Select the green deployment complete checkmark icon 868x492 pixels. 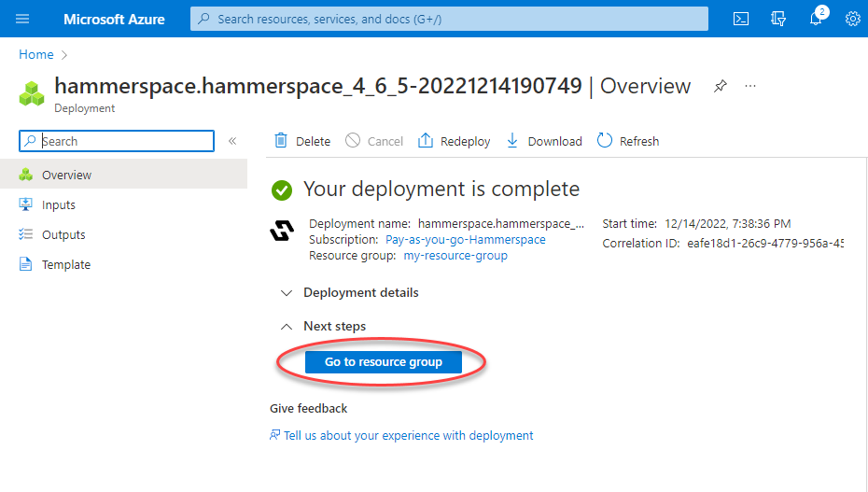[x=282, y=190]
